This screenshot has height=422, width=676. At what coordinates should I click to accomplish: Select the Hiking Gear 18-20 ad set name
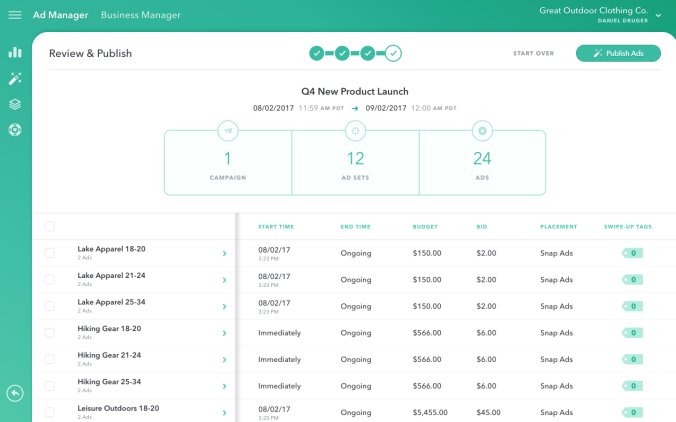110,328
